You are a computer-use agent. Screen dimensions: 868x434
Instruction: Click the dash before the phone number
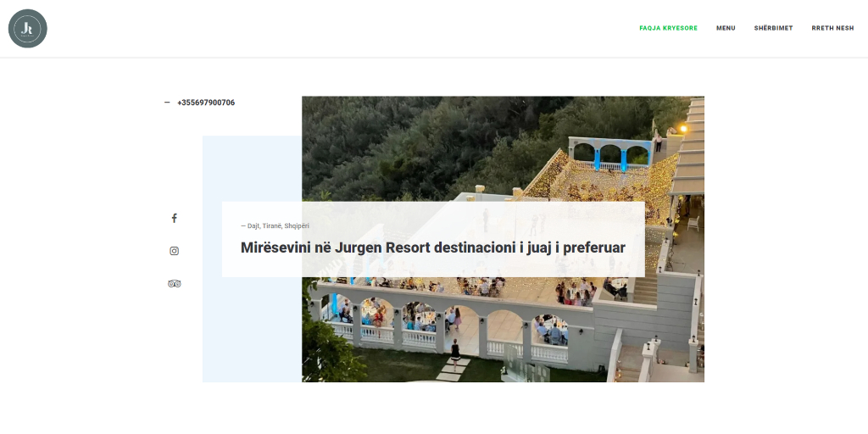tap(167, 103)
